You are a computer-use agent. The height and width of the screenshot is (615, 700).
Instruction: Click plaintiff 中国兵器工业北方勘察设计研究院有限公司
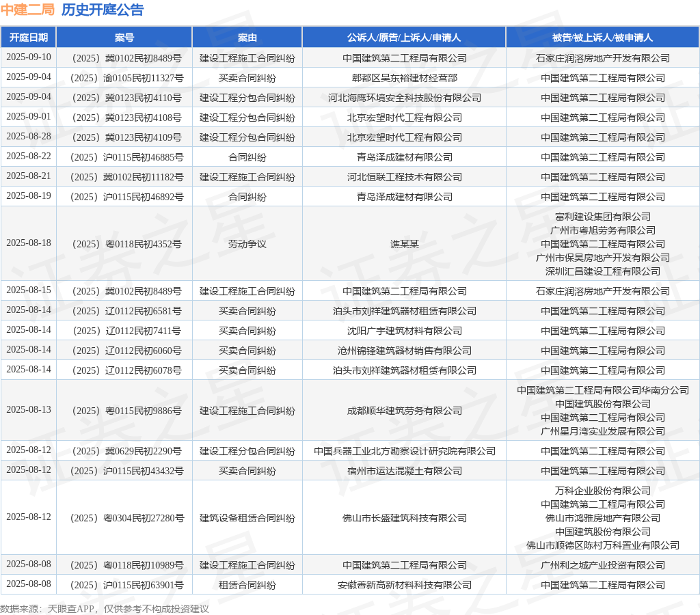coord(405,451)
